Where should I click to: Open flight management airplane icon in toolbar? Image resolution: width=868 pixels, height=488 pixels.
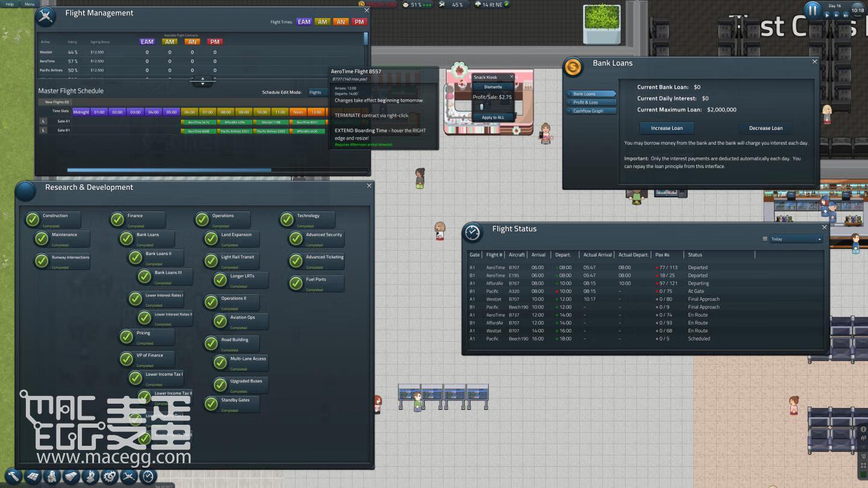(x=129, y=477)
